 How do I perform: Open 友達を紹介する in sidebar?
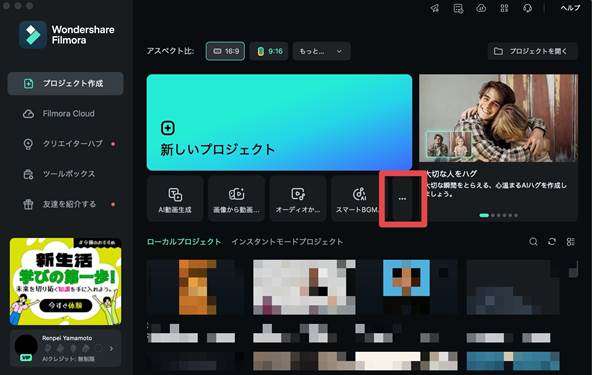pos(65,204)
